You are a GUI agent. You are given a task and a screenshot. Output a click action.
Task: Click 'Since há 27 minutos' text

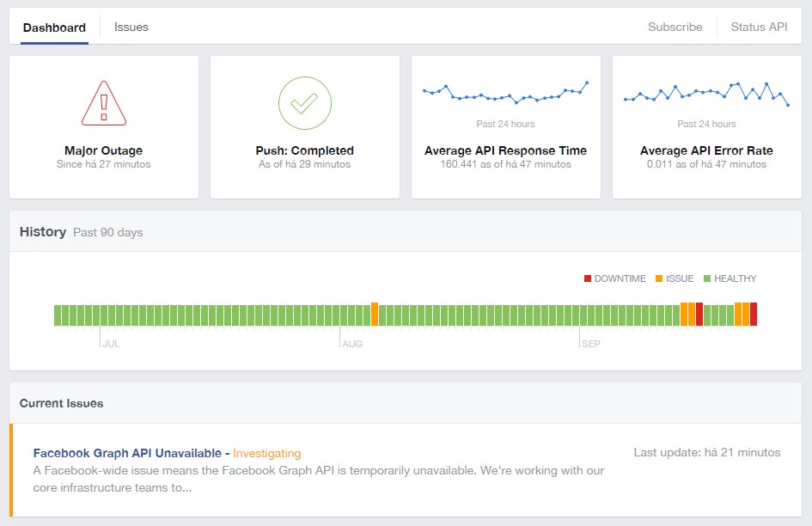(x=104, y=164)
